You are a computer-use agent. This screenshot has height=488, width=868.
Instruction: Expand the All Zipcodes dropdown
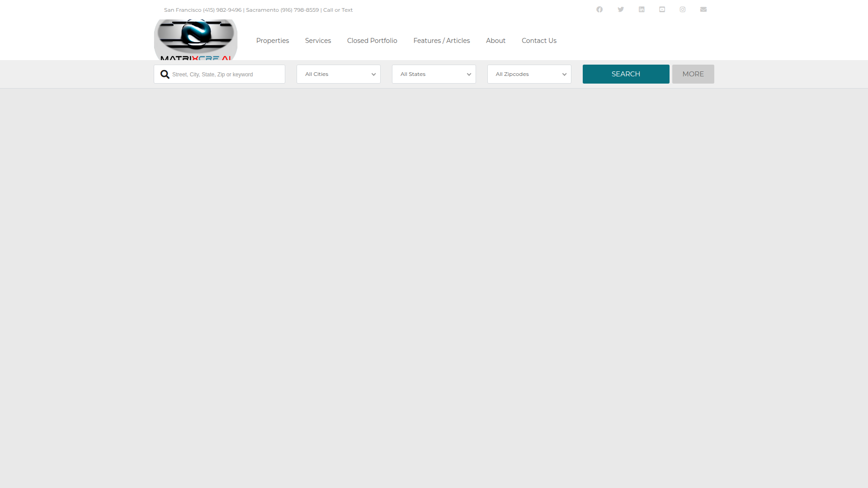(529, 74)
